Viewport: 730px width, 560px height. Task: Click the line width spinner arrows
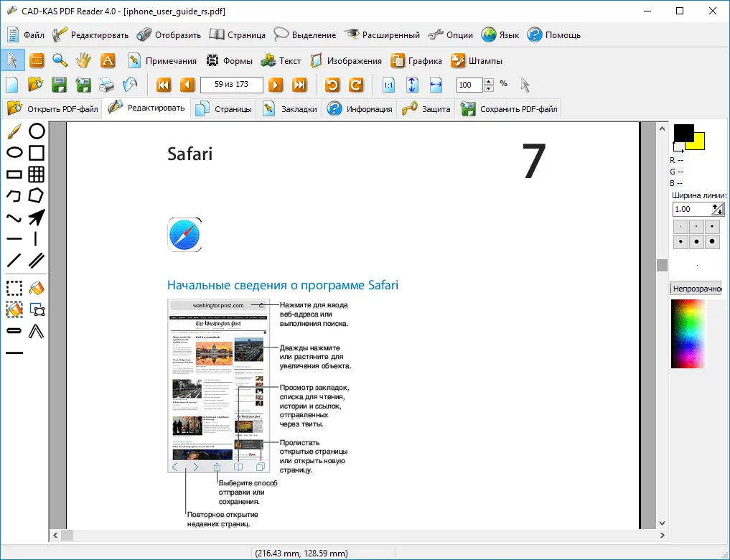tap(718, 209)
